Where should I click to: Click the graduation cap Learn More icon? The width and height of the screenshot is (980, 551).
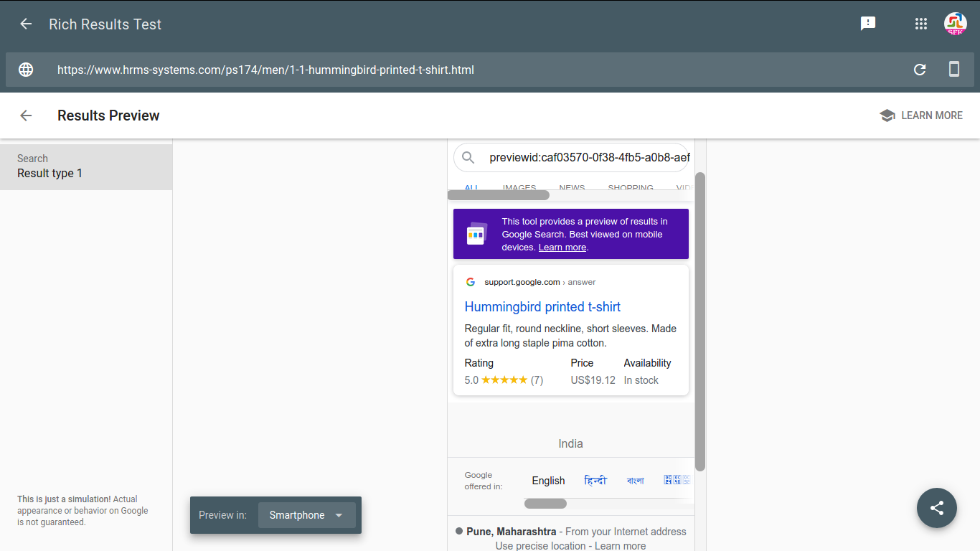pos(887,116)
